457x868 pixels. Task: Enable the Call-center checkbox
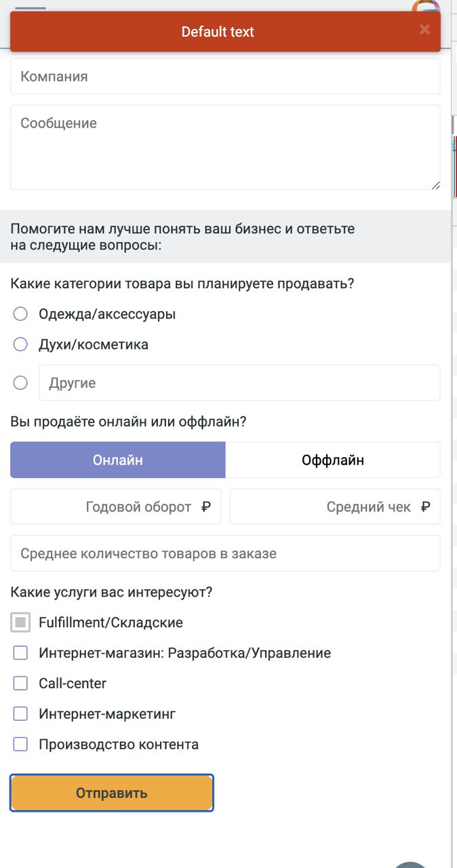(20, 684)
